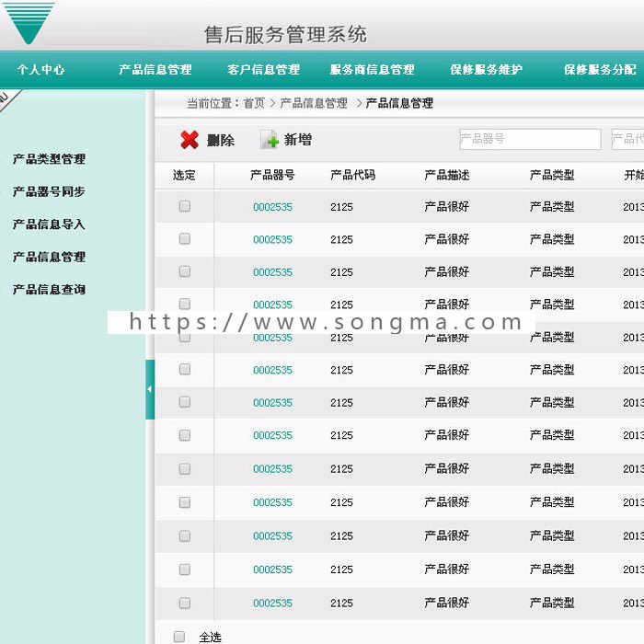Tick the checkbox in the third table row
This screenshot has width=644, height=644.
[x=185, y=271]
